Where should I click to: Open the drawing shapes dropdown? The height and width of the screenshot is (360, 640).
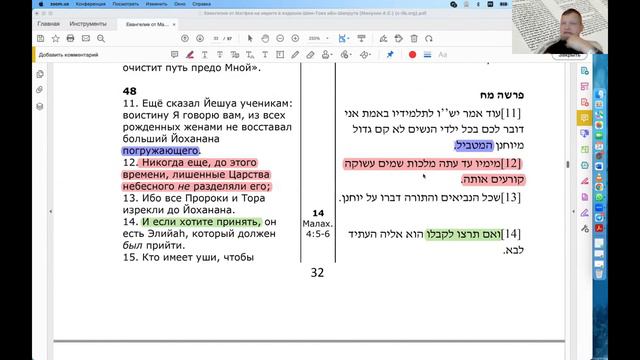point(365,54)
